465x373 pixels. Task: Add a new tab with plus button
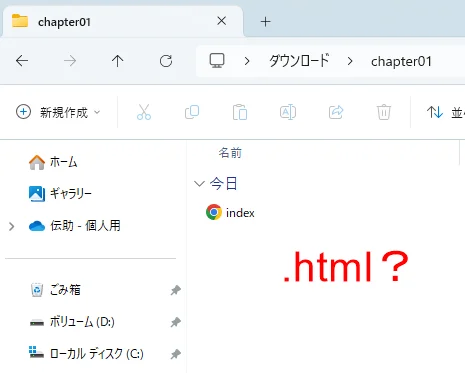coord(265,22)
